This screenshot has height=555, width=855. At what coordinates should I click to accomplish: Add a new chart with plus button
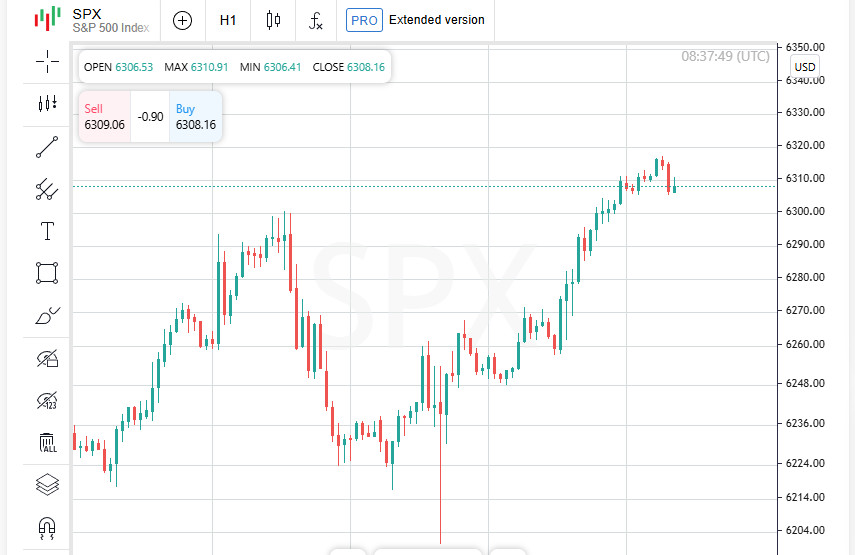182,20
